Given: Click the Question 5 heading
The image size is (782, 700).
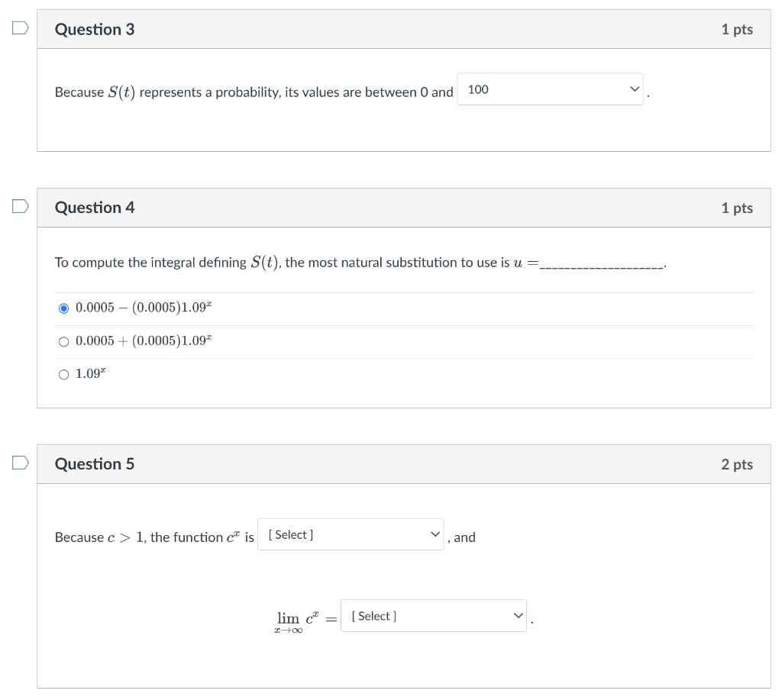Looking at the screenshot, I should (95, 464).
